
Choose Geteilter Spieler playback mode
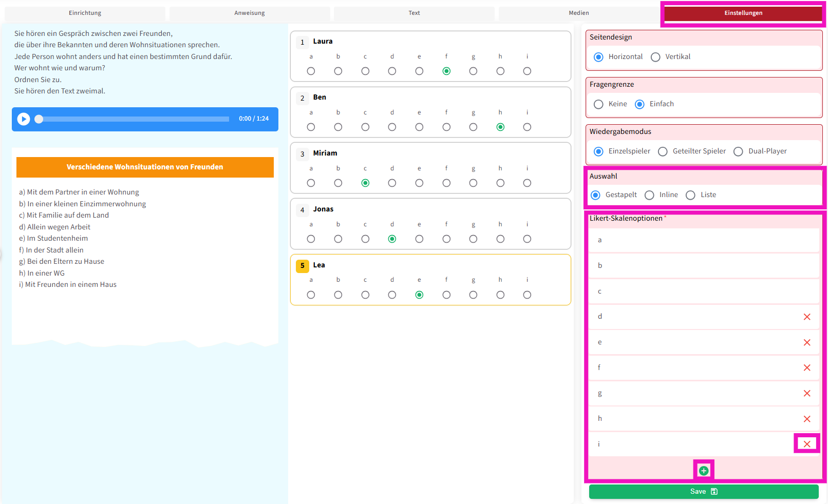coord(663,151)
